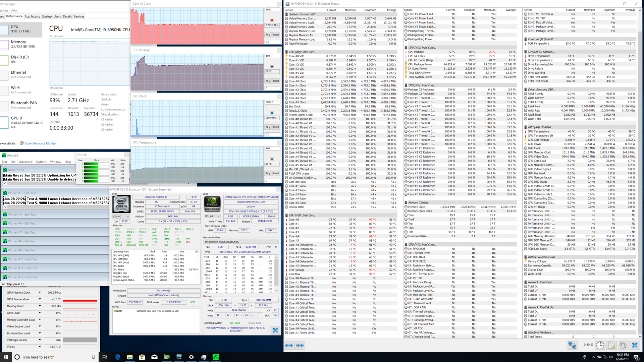Click red color swatch in Core #0 Clock graph
The width and height of the screenshot is (644, 362).
[x=272, y=20]
